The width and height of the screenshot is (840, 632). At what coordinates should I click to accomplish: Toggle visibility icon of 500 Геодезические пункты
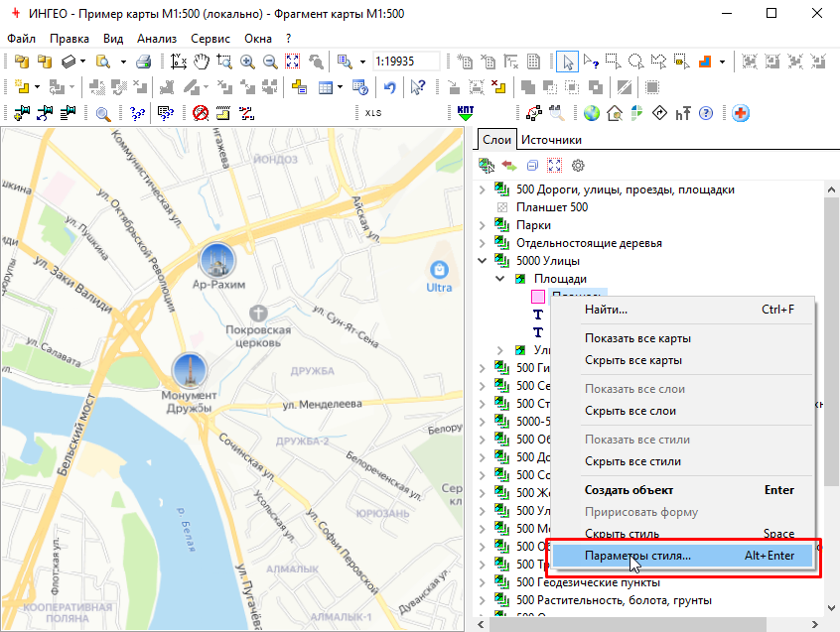click(x=501, y=581)
